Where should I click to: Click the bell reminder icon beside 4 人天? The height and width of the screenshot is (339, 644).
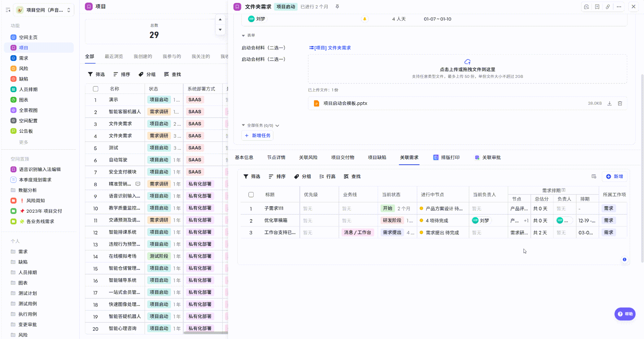point(364,19)
